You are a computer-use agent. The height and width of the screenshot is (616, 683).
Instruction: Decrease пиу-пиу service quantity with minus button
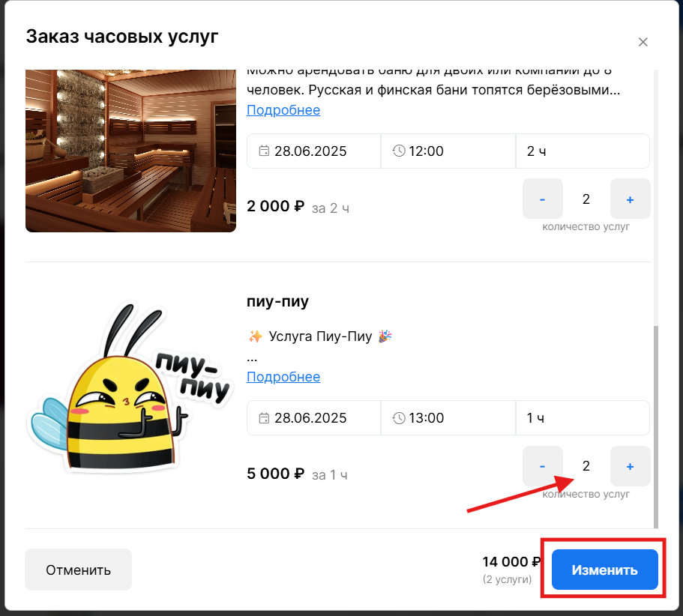(543, 466)
